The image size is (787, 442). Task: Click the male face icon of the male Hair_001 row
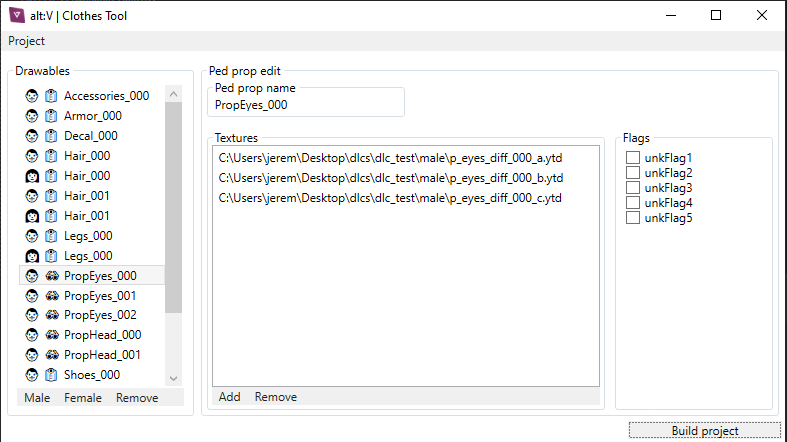tap(32, 196)
